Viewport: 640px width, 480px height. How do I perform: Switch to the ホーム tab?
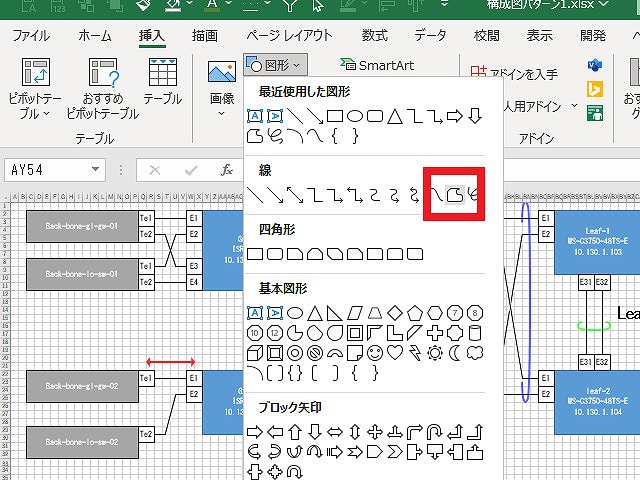click(95, 35)
